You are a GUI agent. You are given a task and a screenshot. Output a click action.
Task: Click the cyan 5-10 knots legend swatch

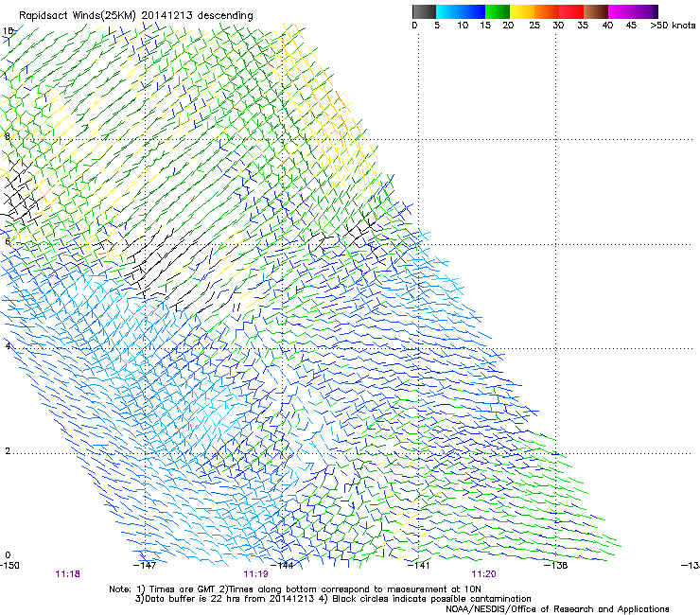click(x=448, y=11)
